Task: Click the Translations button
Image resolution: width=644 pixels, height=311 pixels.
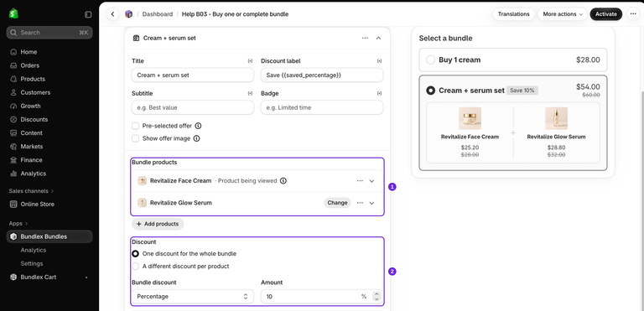Action: pyautogui.click(x=514, y=14)
